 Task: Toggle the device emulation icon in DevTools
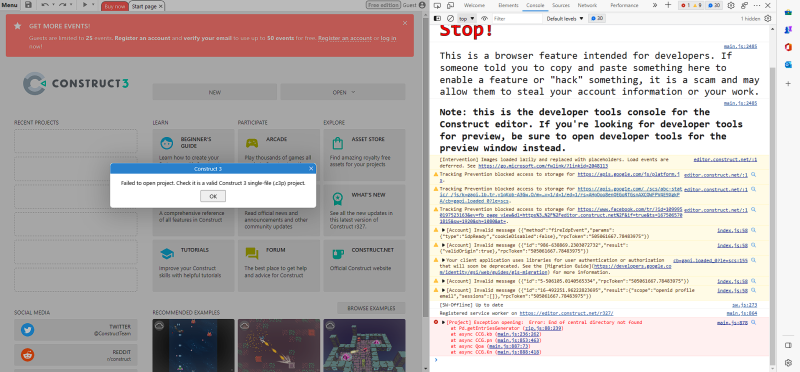coord(451,5)
